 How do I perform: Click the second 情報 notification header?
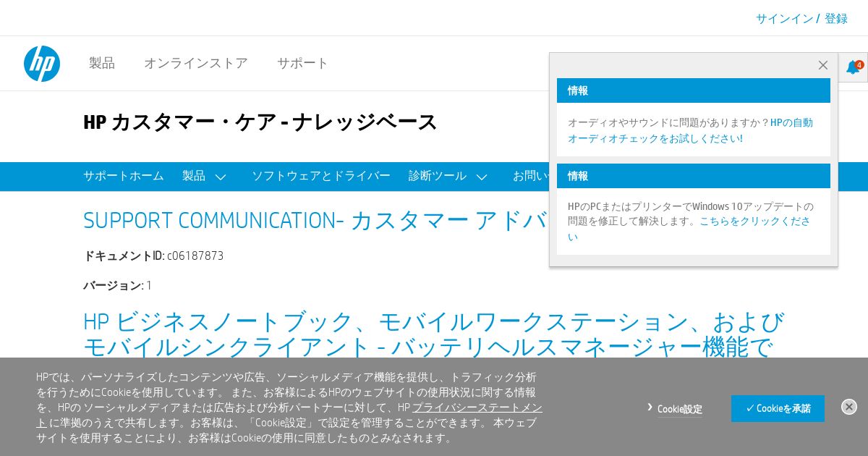[694, 176]
